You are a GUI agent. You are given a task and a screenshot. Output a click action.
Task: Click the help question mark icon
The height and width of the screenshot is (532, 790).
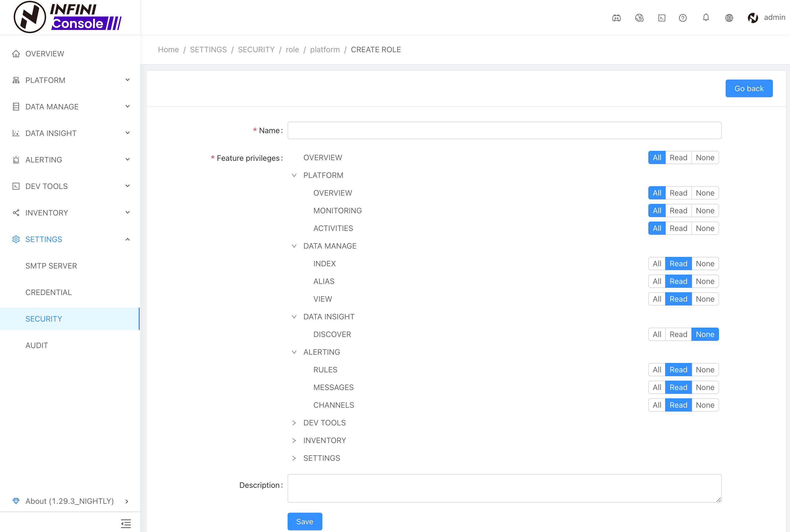pyautogui.click(x=683, y=18)
